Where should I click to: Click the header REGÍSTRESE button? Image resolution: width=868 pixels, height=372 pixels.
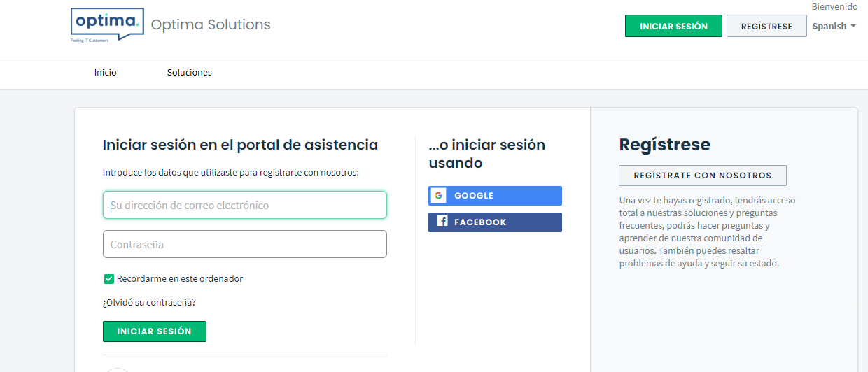(x=766, y=27)
